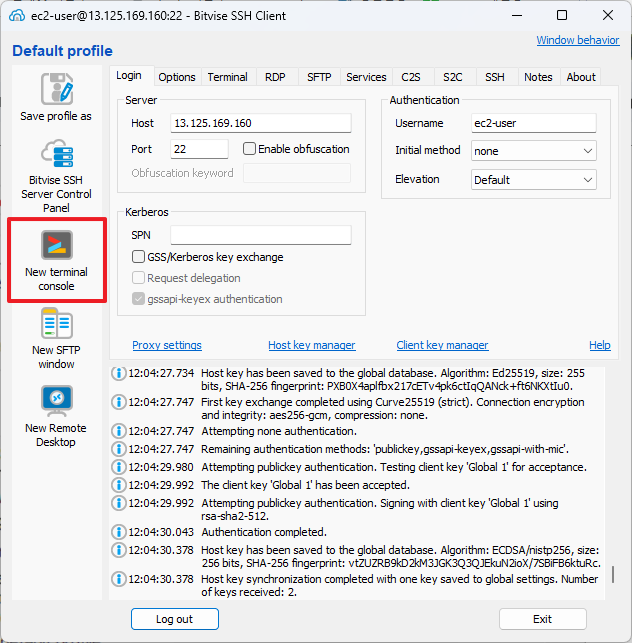Click info icon beside 12:04:27.734 log entry

(x=119, y=373)
